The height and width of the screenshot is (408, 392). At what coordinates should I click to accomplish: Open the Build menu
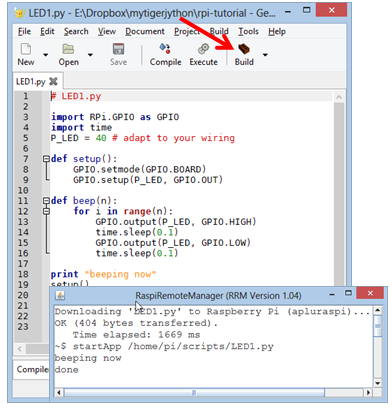[x=219, y=31]
